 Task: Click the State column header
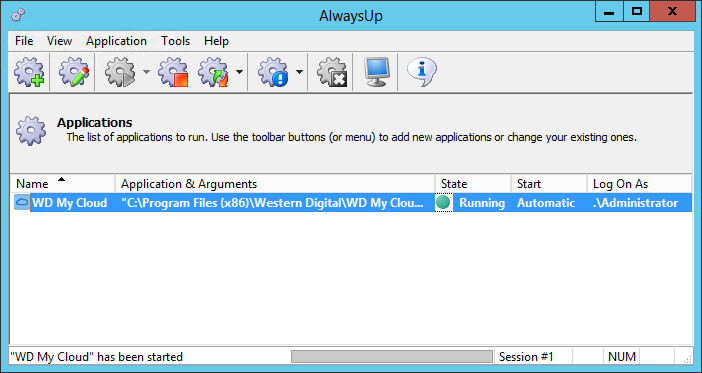click(x=473, y=184)
